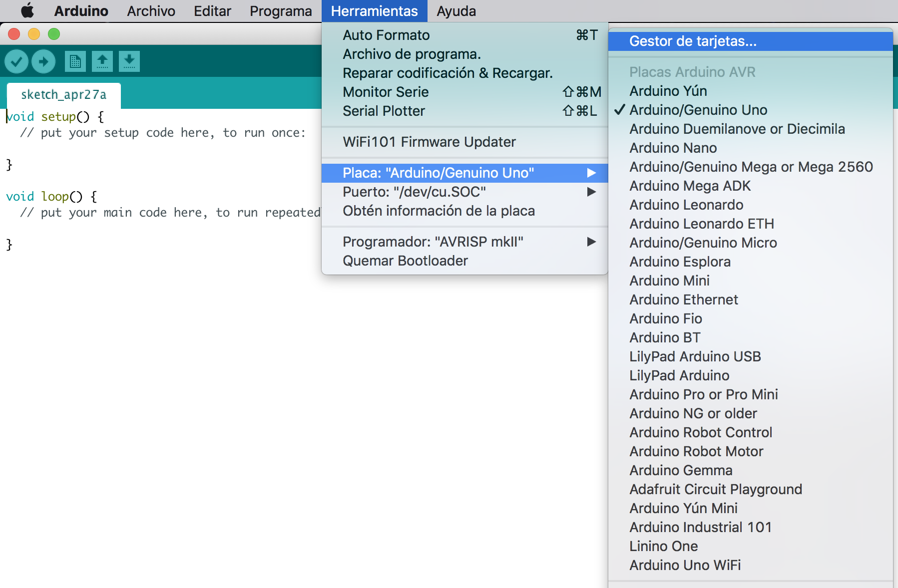Click in the void loop() code line
The width and height of the screenshot is (898, 588).
click(x=51, y=197)
